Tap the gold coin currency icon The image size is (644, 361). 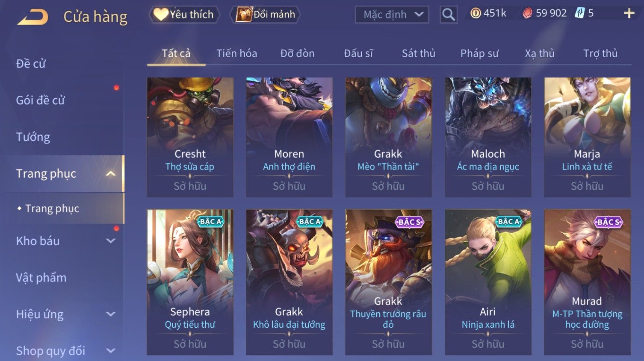click(x=476, y=14)
